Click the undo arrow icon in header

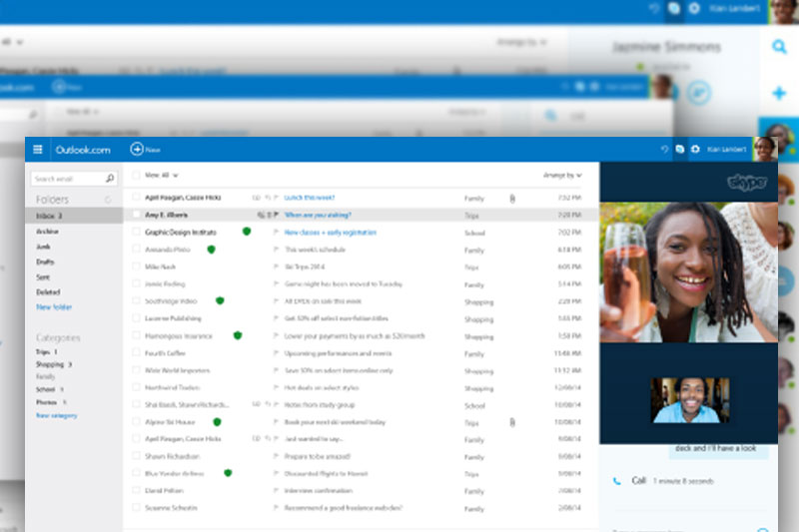coord(664,150)
